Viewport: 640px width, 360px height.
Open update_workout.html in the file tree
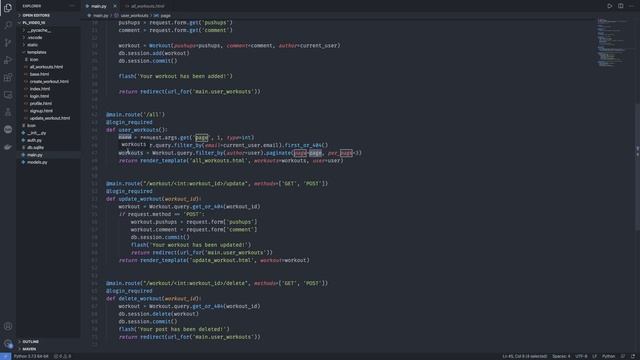[49, 118]
